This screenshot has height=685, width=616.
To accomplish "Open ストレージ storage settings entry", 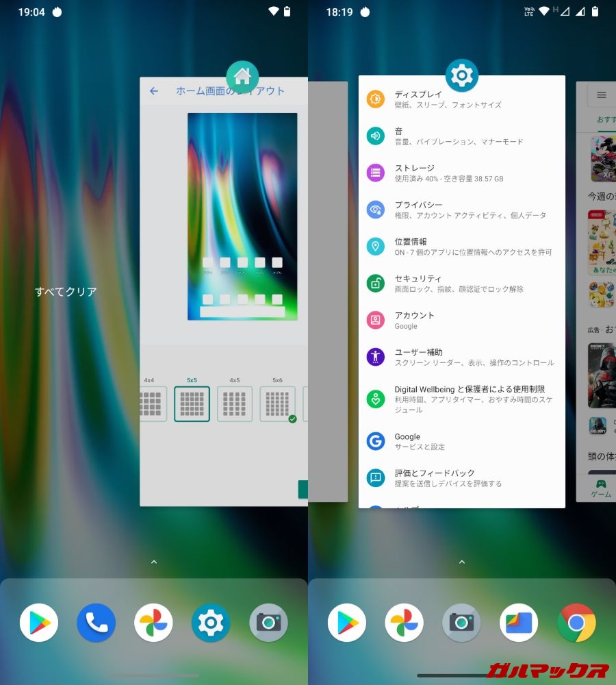I will [462, 173].
